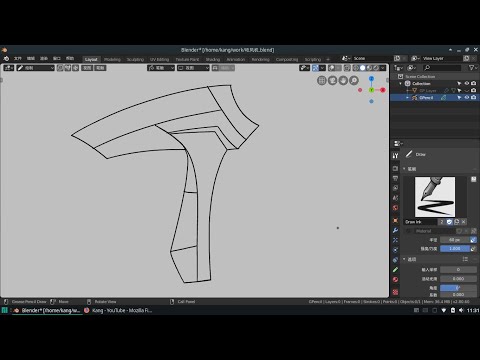Toggle pressure sensitivity for brush radius
The image size is (480, 360).
click(x=473, y=240)
